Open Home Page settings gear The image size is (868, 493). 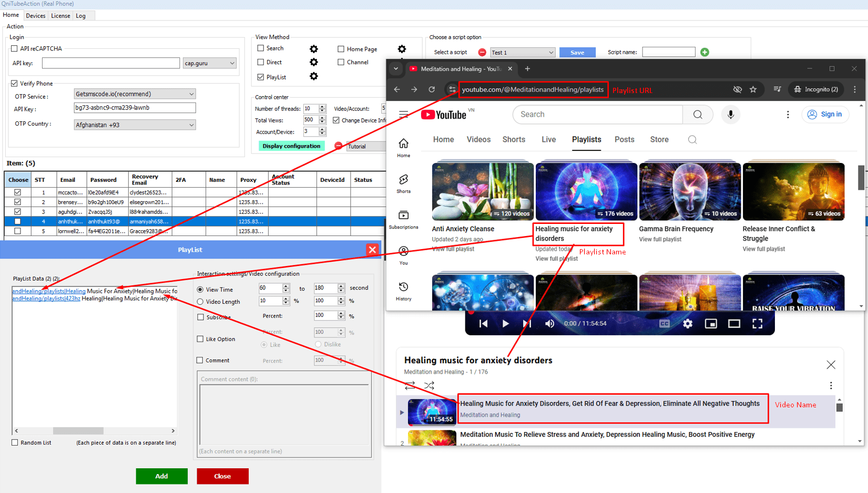coord(402,49)
